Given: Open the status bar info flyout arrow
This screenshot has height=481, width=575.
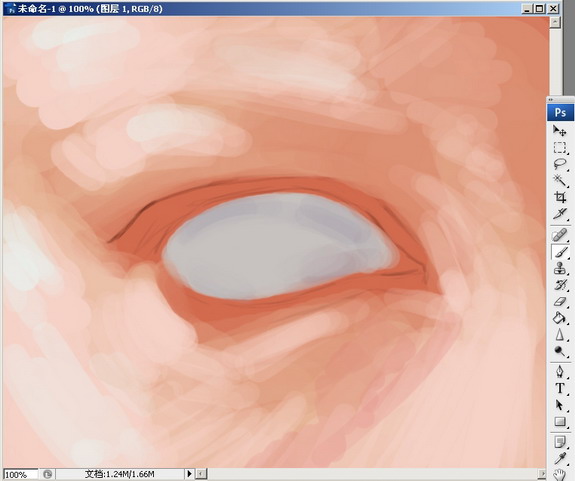Looking at the screenshot, I should coord(189,474).
